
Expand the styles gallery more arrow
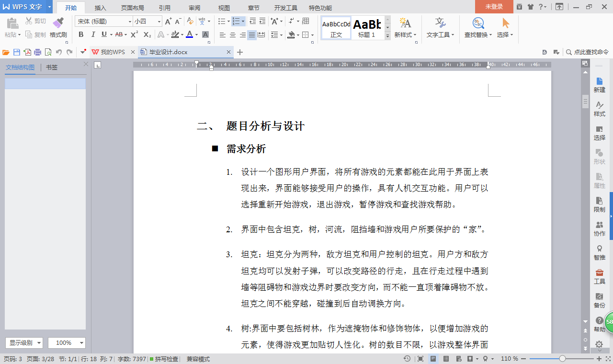[388, 36]
